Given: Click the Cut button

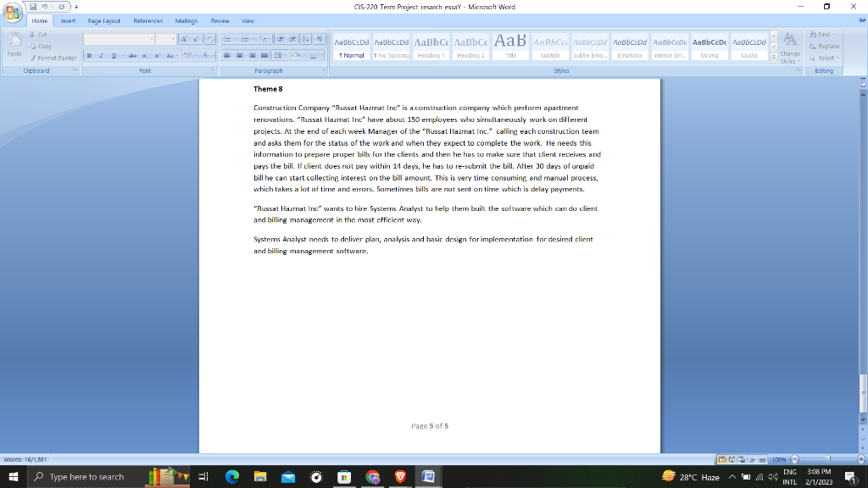Looking at the screenshot, I should coord(38,34).
